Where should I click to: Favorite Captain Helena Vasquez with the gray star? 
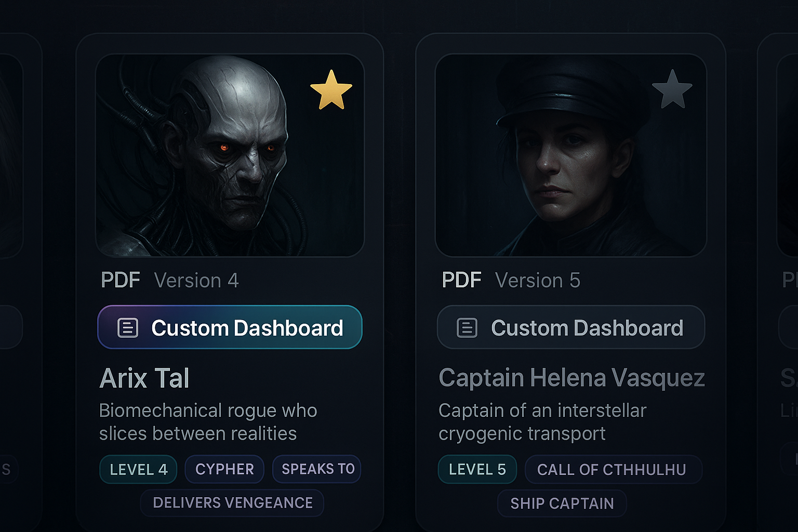click(672, 90)
